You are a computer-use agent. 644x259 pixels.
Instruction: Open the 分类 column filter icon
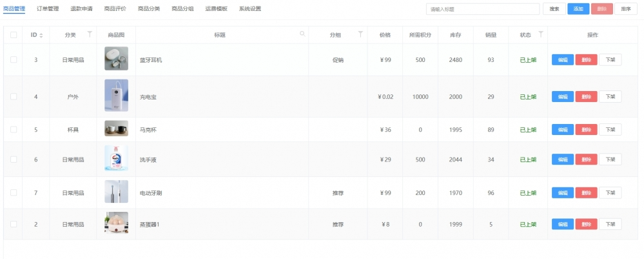click(x=90, y=34)
